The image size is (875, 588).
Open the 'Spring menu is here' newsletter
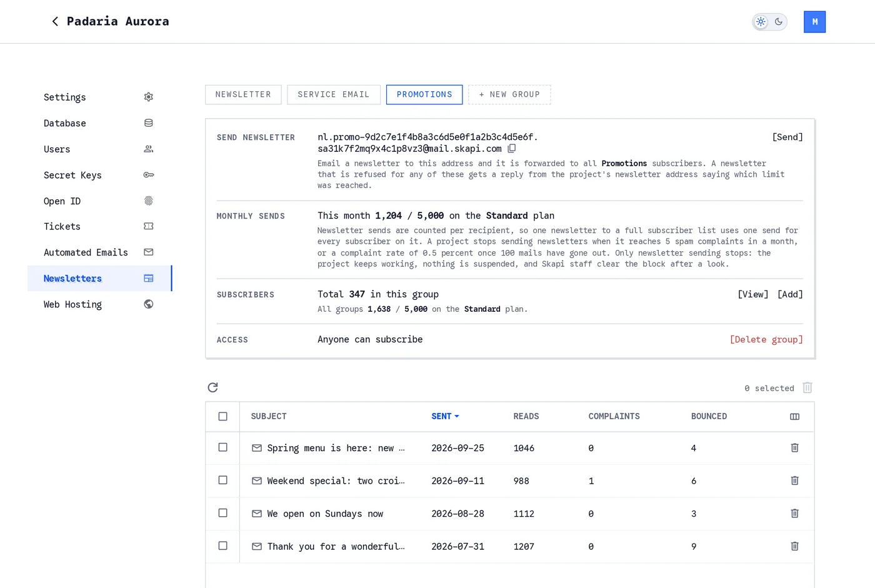(336, 448)
